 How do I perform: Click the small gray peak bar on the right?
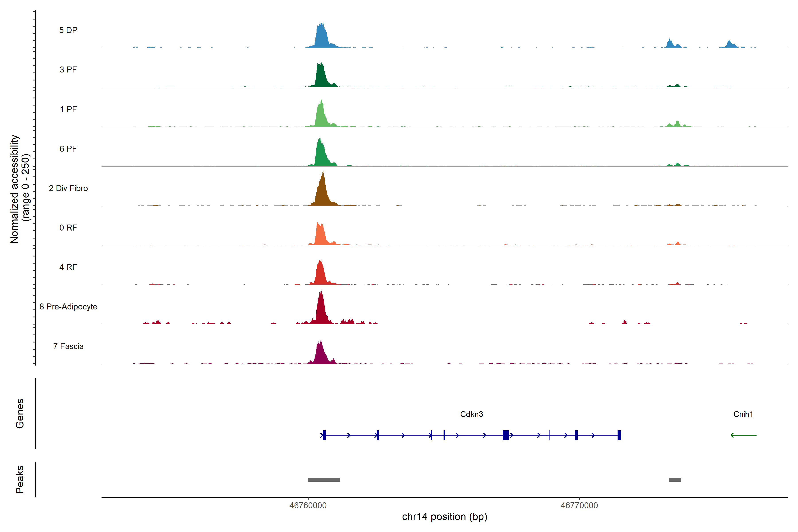(x=675, y=480)
